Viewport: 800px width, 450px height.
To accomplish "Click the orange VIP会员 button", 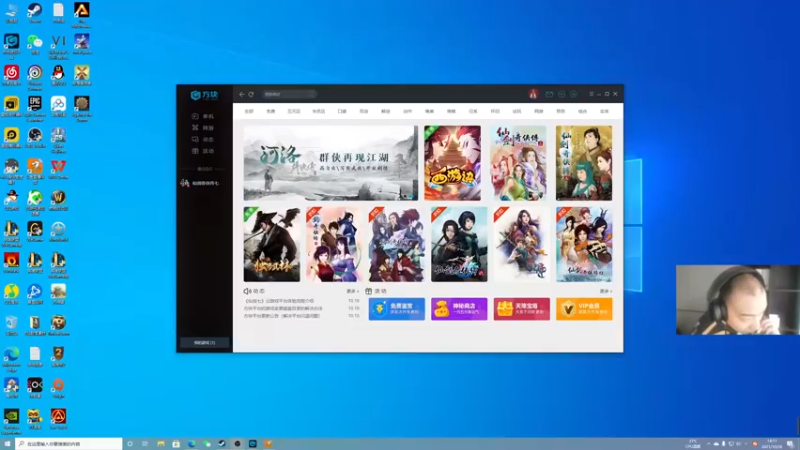I will (x=584, y=309).
